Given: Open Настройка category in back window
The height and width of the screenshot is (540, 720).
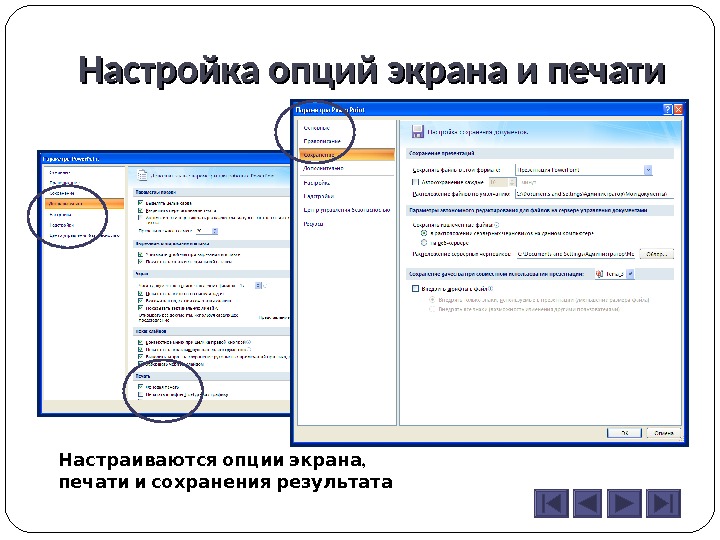Looking at the screenshot, I should tap(60, 214).
